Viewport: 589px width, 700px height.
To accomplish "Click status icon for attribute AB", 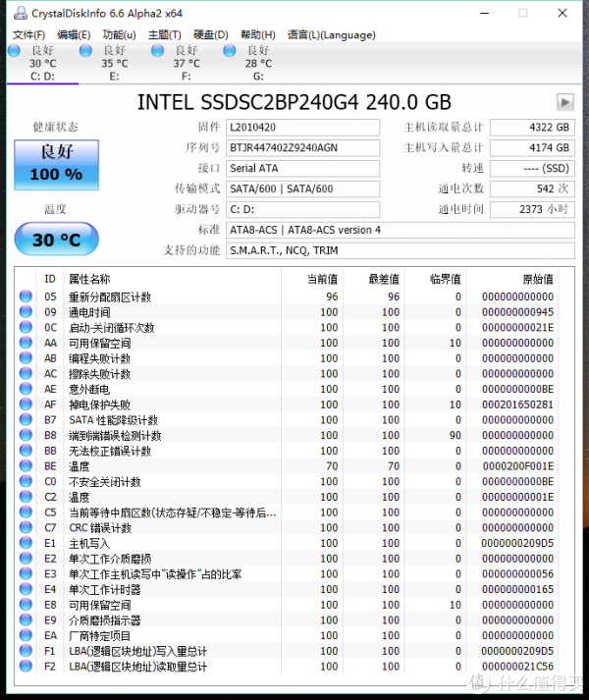I will (26, 357).
